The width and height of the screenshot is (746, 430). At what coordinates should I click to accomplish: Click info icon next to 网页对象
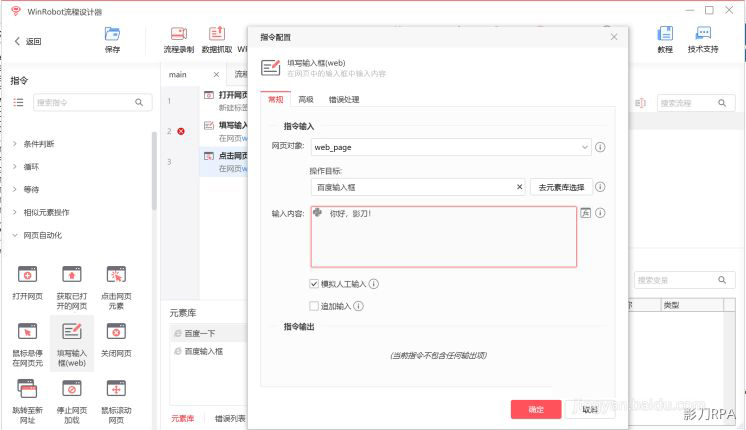[600, 147]
